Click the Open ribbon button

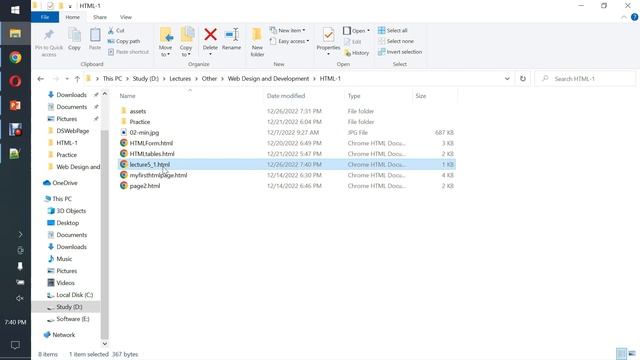pyautogui.click(x=356, y=31)
